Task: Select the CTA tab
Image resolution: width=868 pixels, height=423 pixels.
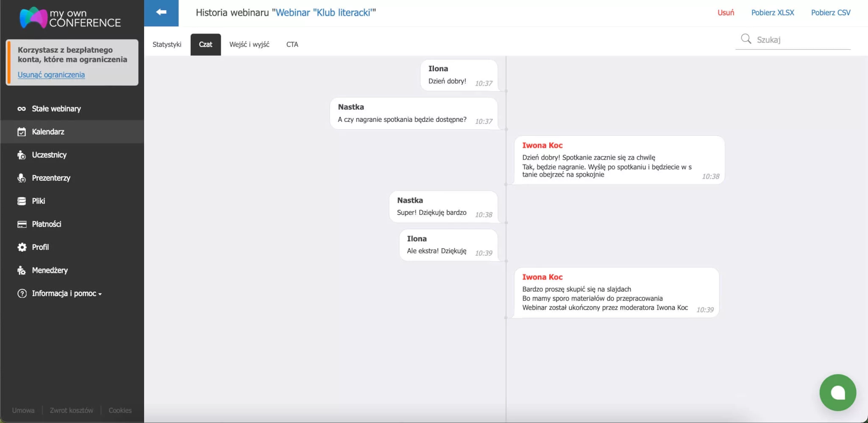Action: tap(292, 44)
